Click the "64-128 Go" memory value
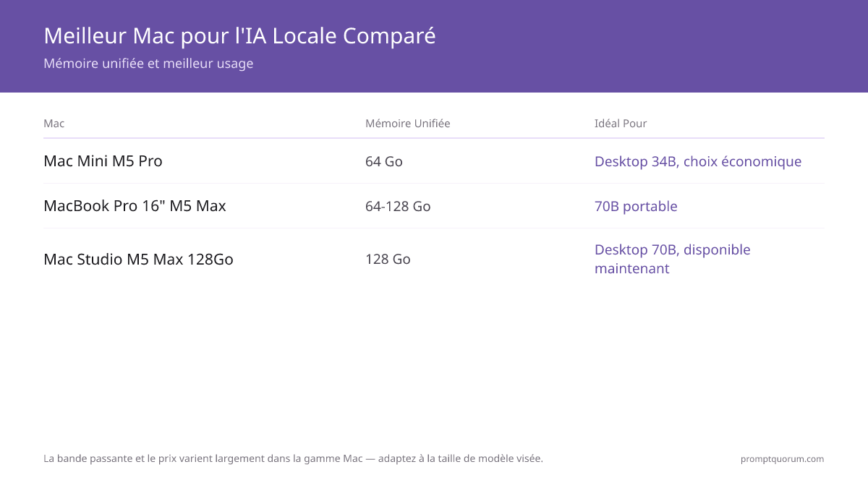Viewport: 868px width, 488px height. click(398, 206)
